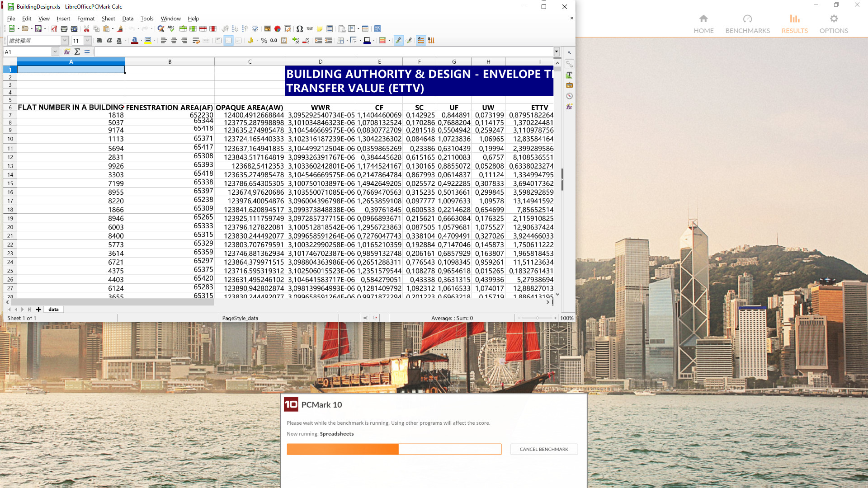Switch to the BENCHMARKS tab in PCMark
Screen dimensions: 868x488
tap(747, 25)
